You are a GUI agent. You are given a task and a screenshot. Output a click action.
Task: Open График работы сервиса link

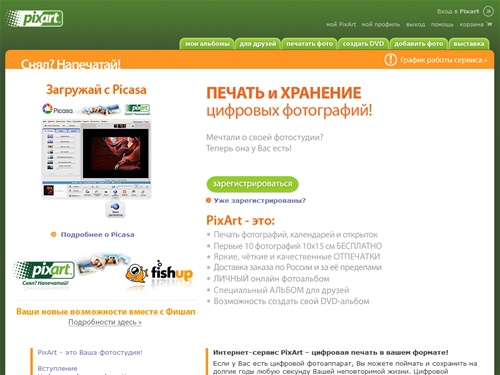(x=443, y=60)
